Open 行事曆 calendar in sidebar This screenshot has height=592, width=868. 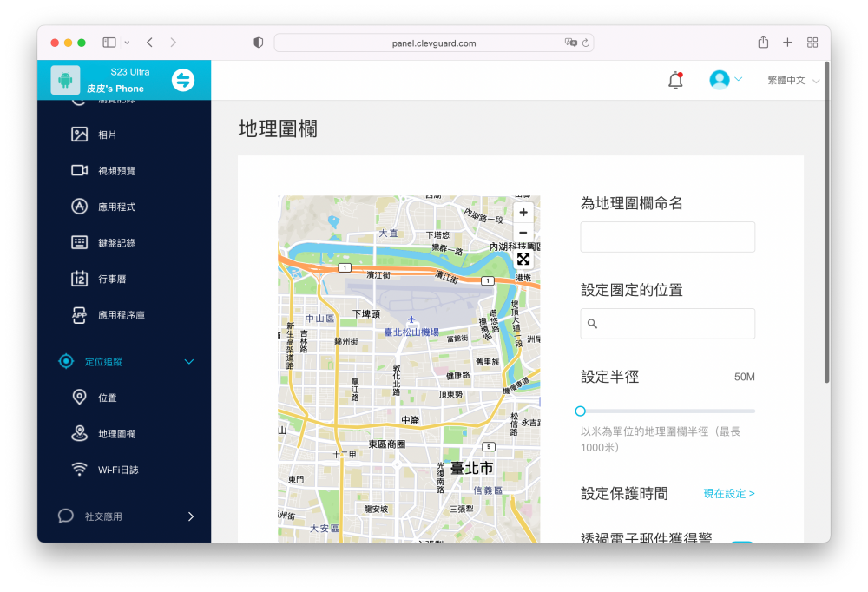(111, 279)
